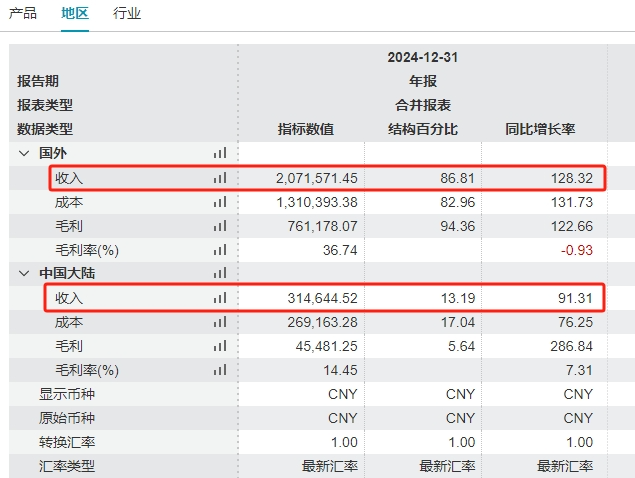Select the 国外 tree row label
The height and width of the screenshot is (478, 635).
tap(53, 154)
